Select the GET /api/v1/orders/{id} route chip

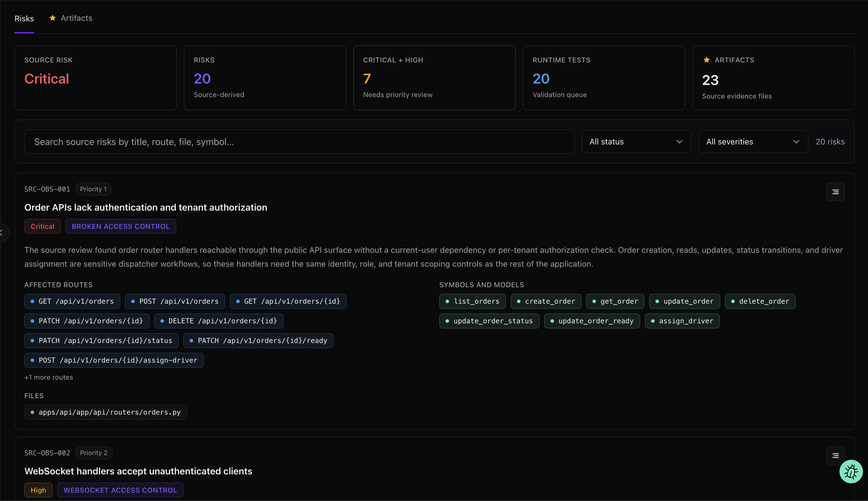(288, 301)
